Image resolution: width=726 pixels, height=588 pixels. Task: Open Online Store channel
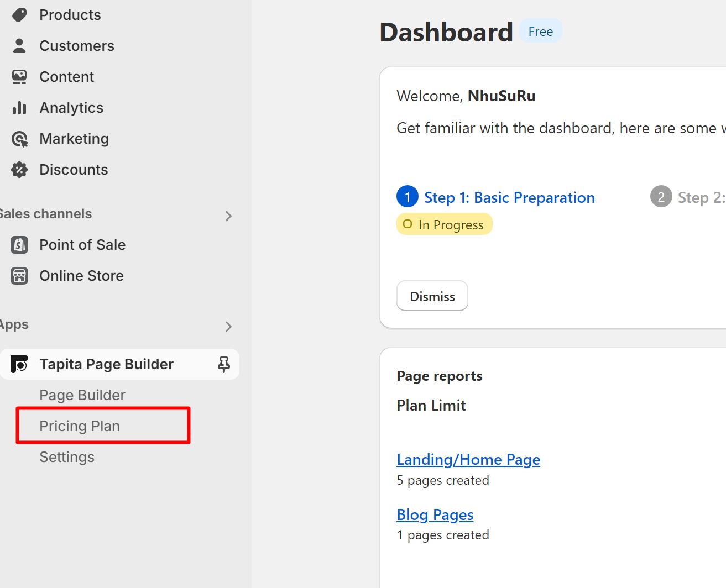point(81,276)
